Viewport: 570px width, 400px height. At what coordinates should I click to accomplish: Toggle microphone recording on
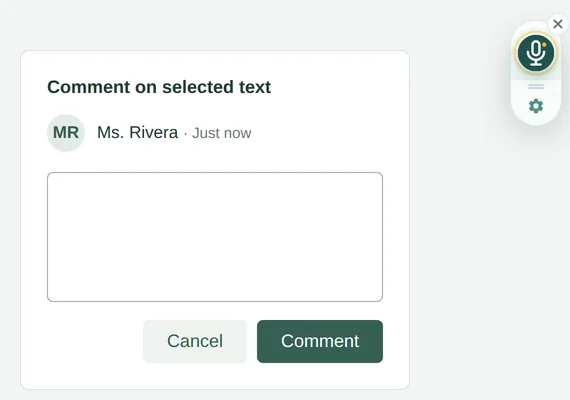[536, 53]
